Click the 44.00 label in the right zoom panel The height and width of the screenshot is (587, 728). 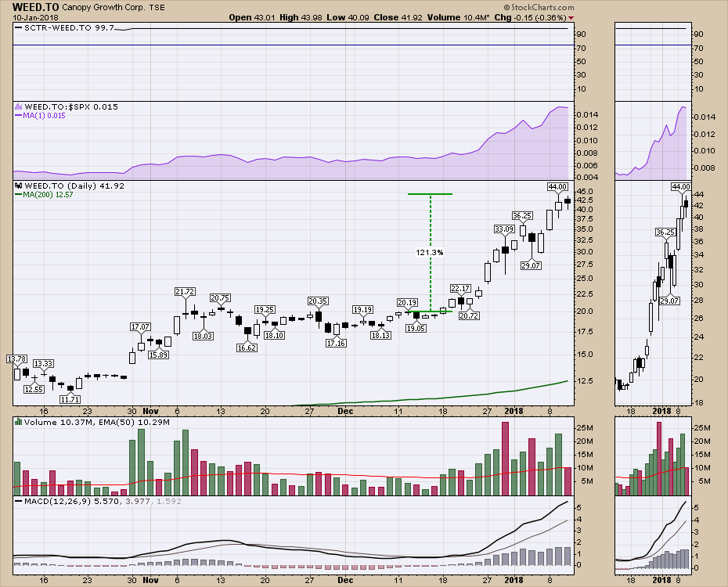(681, 186)
